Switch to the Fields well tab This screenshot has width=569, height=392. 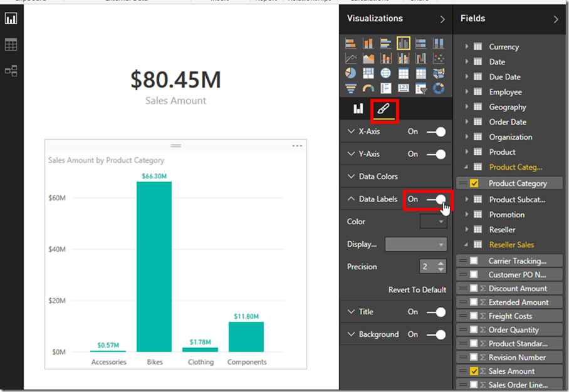[x=358, y=108]
